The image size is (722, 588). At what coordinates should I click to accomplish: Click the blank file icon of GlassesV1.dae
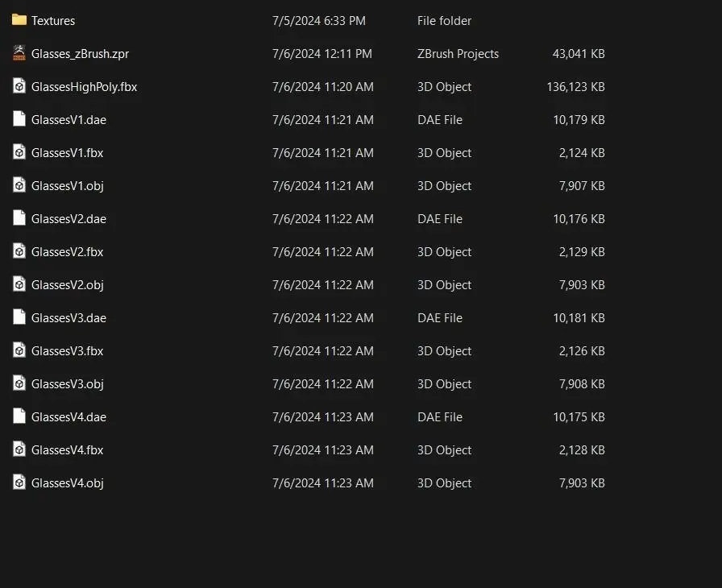(x=19, y=119)
